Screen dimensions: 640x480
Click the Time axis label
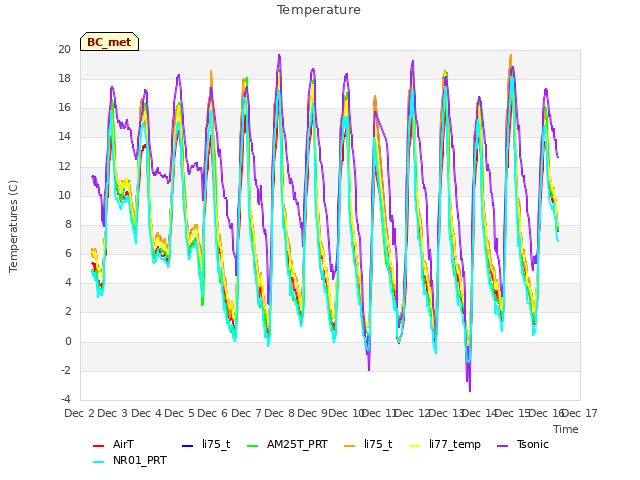tap(566, 429)
